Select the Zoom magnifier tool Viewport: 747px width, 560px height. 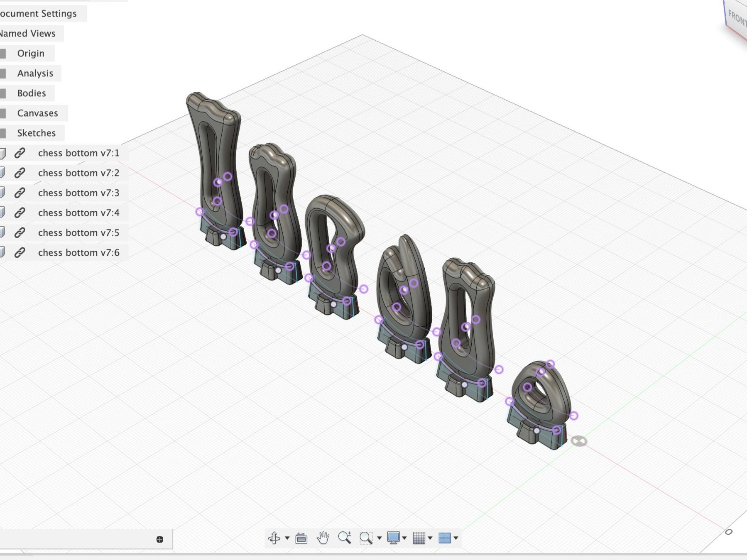coord(344,538)
